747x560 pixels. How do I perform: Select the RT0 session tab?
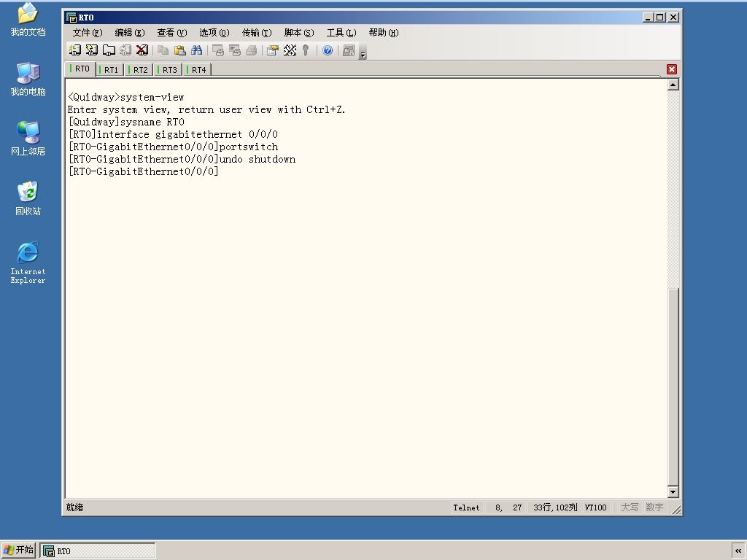tap(80, 69)
